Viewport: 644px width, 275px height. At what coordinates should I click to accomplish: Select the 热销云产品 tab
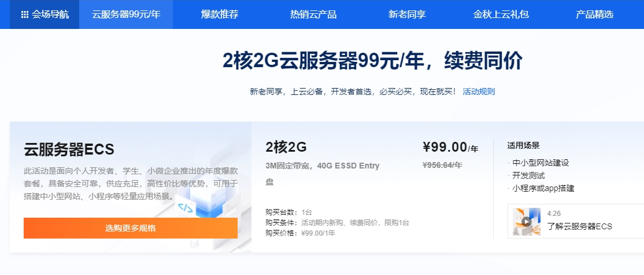pos(313,14)
